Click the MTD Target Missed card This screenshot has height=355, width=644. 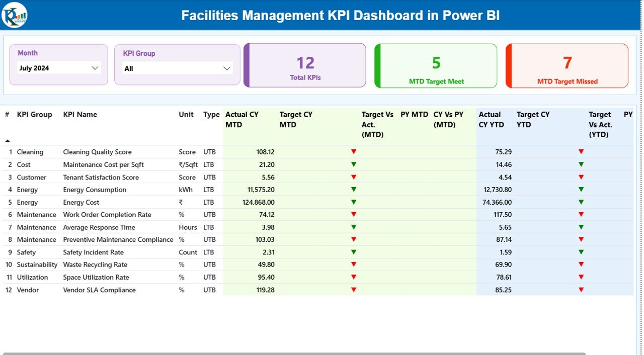click(x=567, y=65)
